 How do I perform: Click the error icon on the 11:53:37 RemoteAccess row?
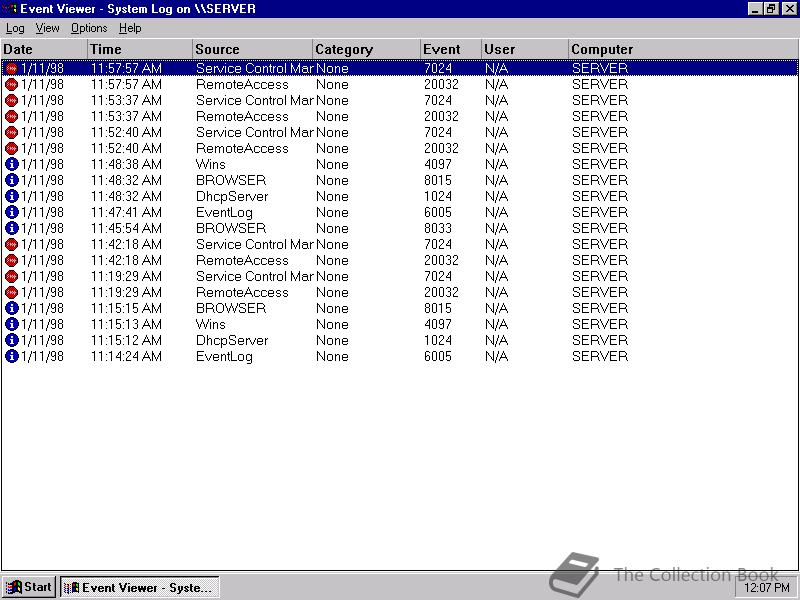point(11,116)
